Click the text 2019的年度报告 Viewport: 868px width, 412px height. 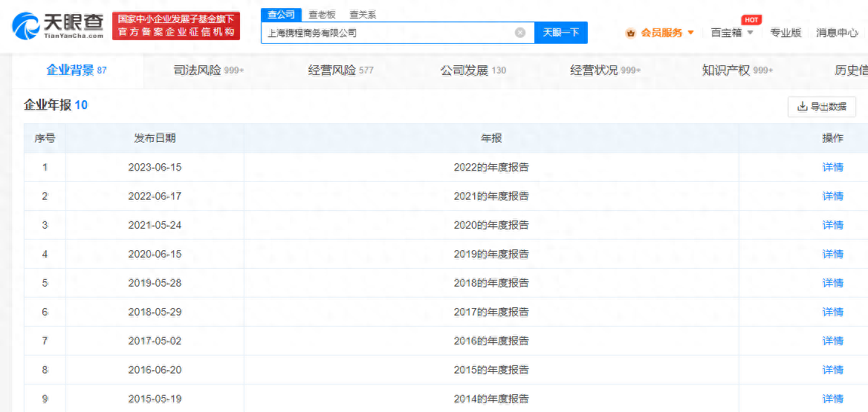491,254
